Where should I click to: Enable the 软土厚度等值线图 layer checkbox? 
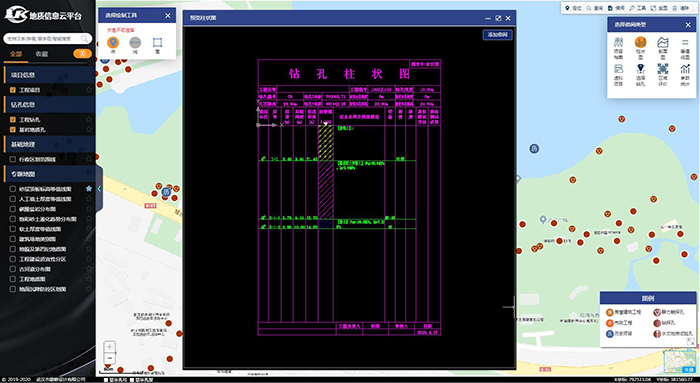[13, 229]
